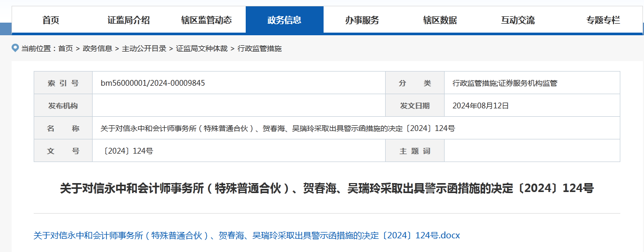Go to 政务信息 in the breadcrumb

(97, 48)
